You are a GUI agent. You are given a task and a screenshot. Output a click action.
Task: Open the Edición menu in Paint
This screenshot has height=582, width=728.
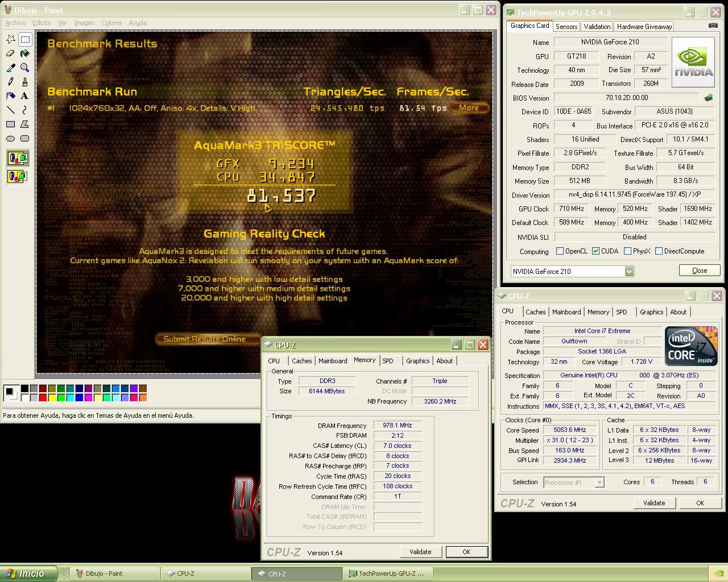click(x=42, y=23)
